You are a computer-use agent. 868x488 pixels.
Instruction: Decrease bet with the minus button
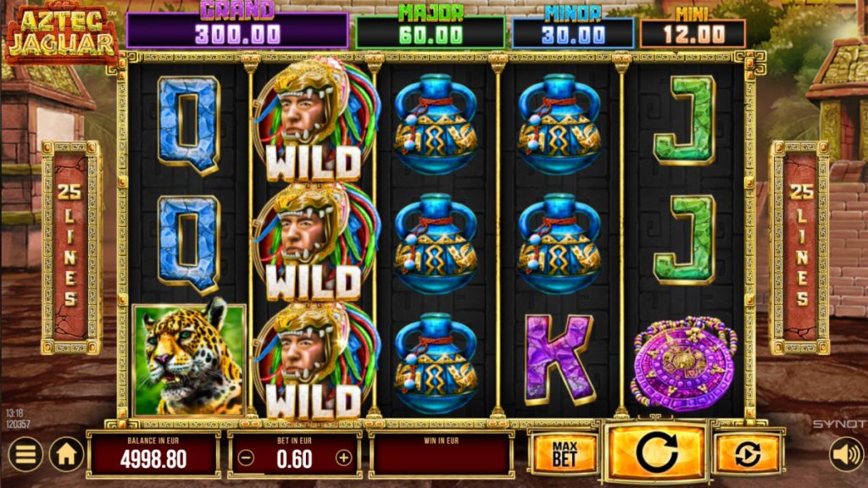coord(247,458)
